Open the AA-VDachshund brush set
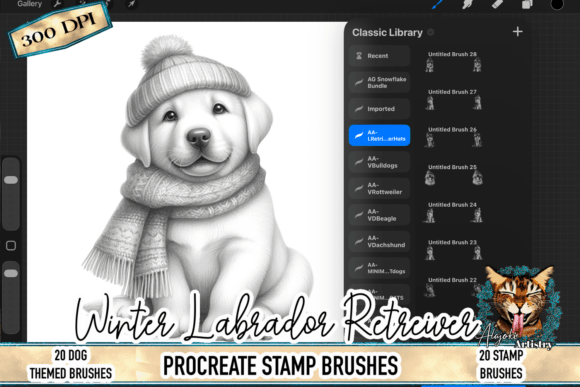The height and width of the screenshot is (387, 580). tap(380, 241)
